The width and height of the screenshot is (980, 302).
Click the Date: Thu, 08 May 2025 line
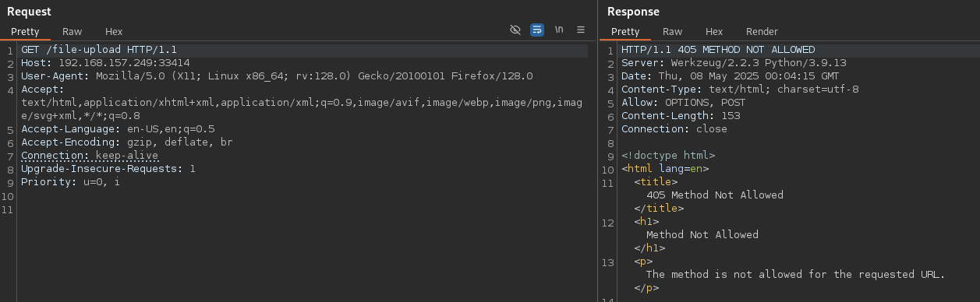(731, 76)
